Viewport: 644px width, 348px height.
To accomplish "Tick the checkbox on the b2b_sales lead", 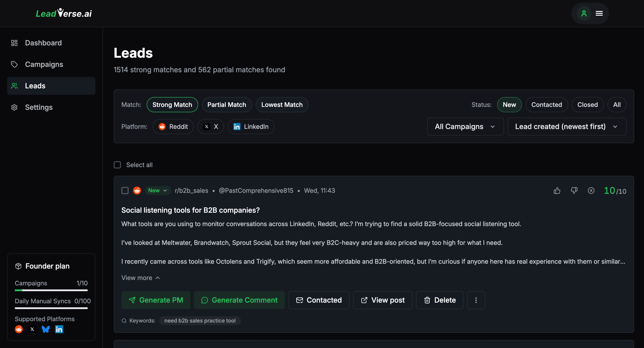I will tap(125, 191).
